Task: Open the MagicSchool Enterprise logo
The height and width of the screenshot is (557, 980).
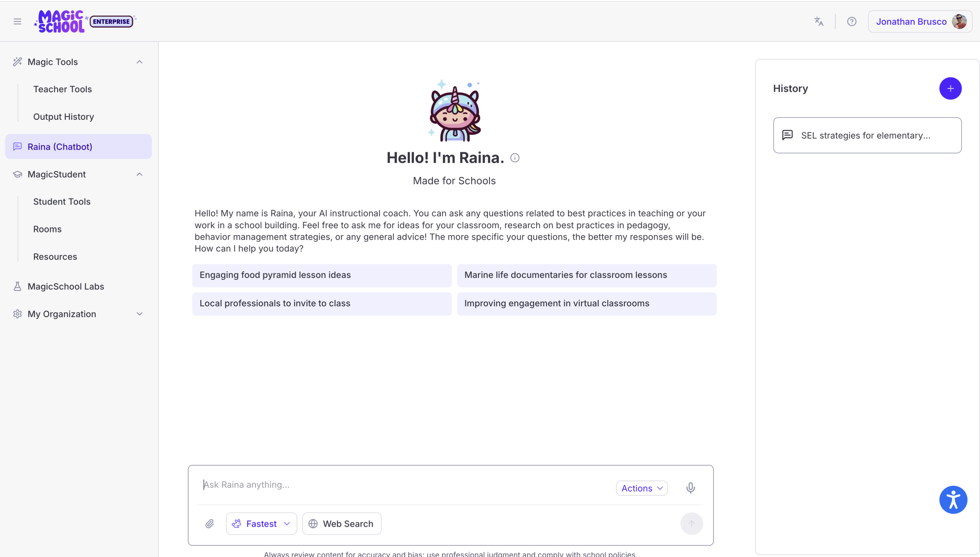Action: click(x=85, y=21)
